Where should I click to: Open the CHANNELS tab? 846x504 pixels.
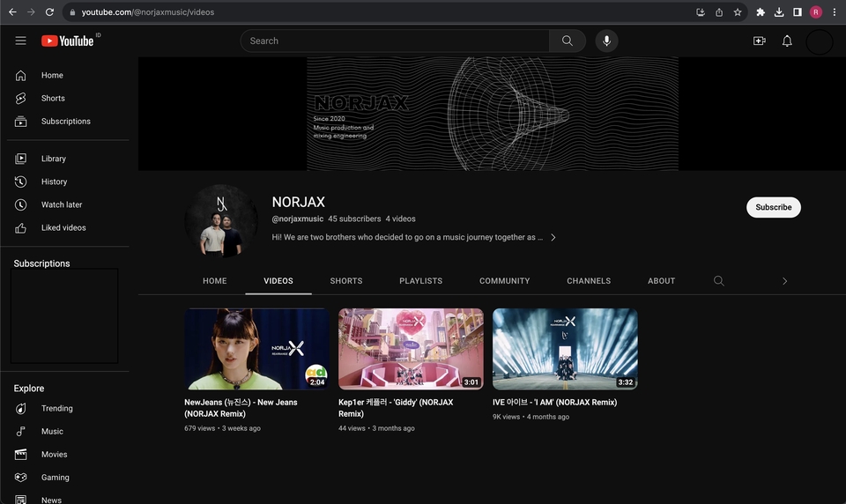pyautogui.click(x=589, y=280)
